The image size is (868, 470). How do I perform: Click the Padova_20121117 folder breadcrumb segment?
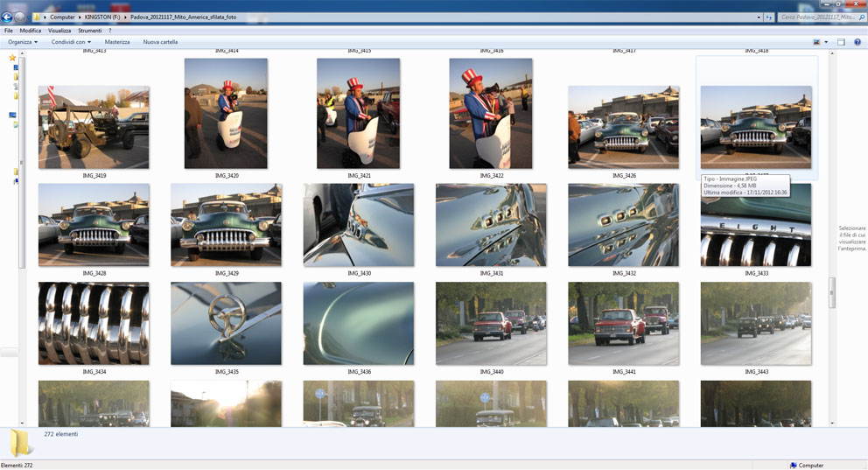point(183,18)
